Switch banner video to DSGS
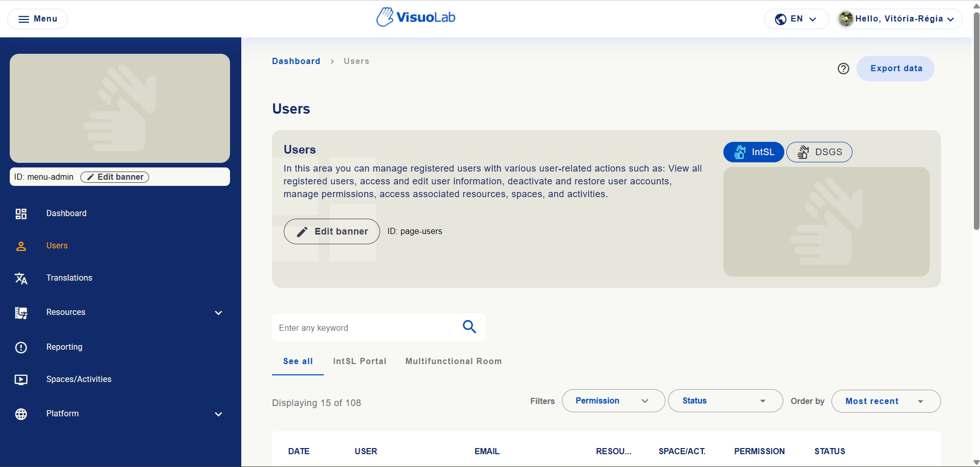This screenshot has width=980, height=467. tap(819, 152)
